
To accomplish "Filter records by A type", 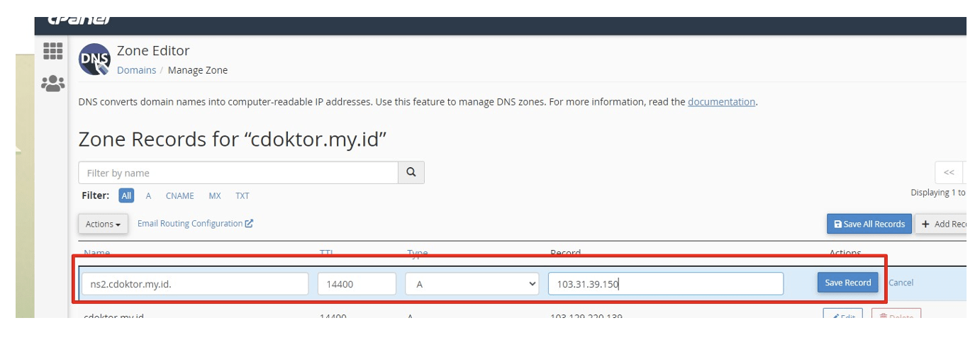I will pyautogui.click(x=148, y=196).
